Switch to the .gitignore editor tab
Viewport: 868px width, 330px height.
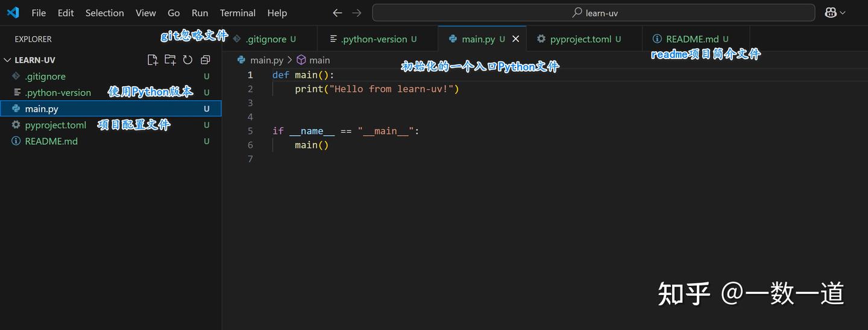pos(270,39)
